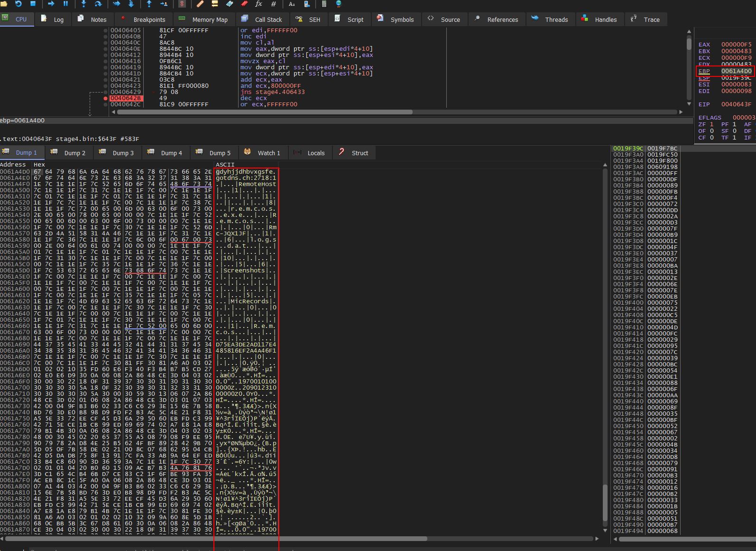Open the Handles tab
Screen dimensions: 756x551
coord(600,19)
